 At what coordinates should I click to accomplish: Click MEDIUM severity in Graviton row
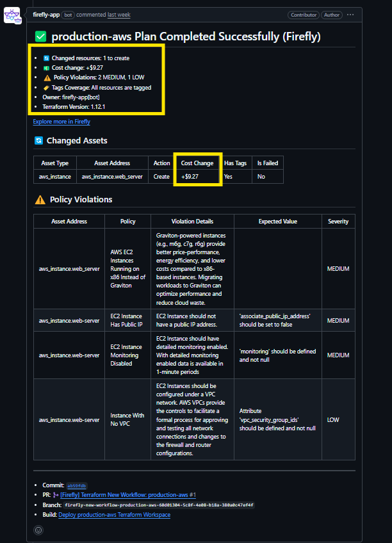[338, 269]
